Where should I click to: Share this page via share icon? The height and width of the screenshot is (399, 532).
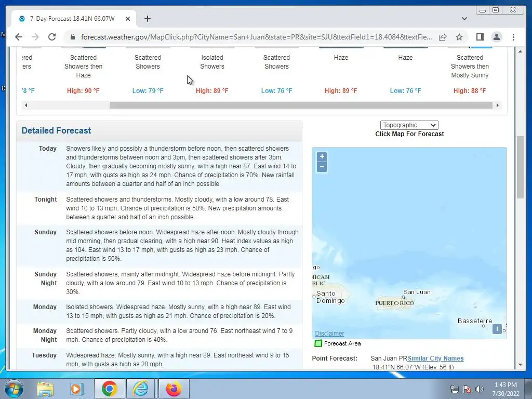pos(443,37)
